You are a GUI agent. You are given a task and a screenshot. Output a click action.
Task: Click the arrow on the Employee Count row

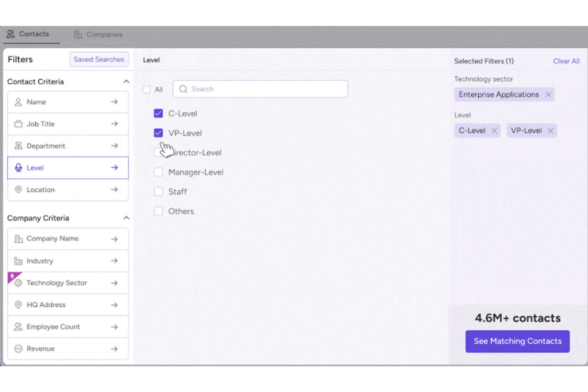click(x=114, y=327)
